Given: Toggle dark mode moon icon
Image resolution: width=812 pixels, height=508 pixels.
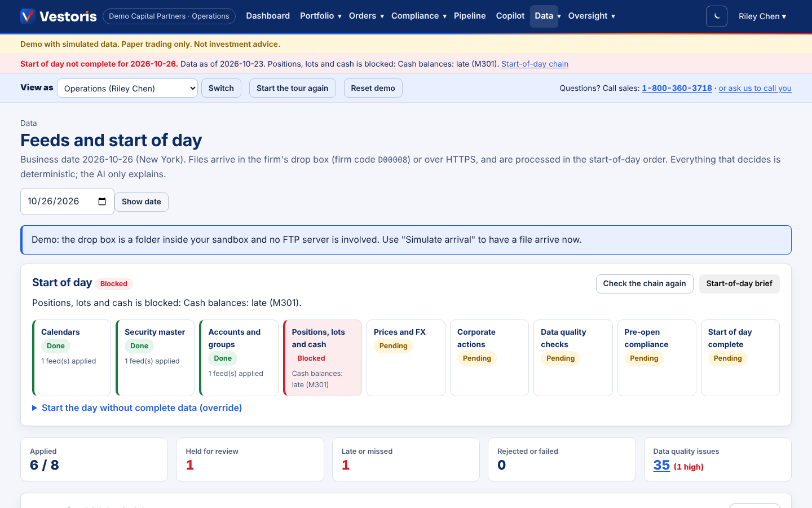Looking at the screenshot, I should (717, 16).
